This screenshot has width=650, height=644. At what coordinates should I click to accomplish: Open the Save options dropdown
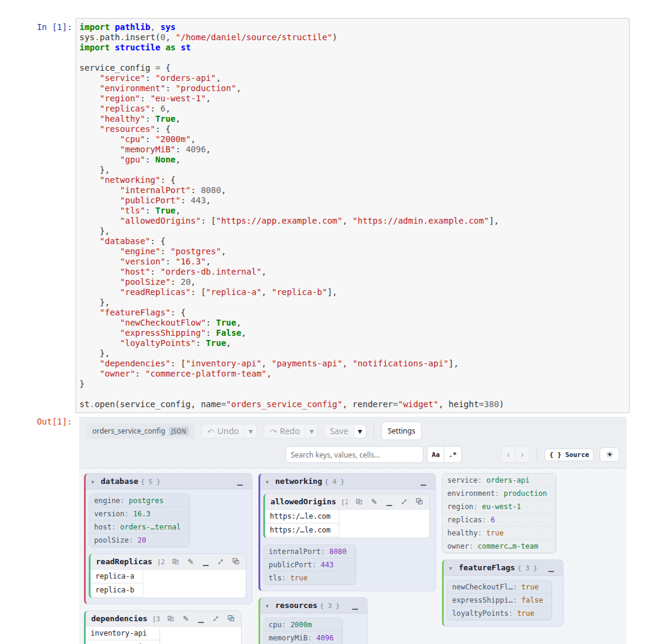point(360,431)
